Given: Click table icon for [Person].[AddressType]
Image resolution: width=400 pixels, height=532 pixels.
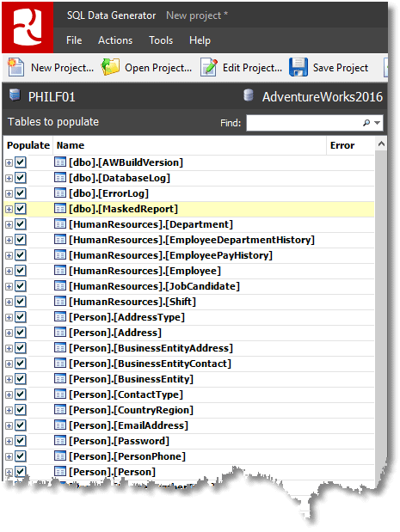Looking at the screenshot, I should tap(60, 317).
